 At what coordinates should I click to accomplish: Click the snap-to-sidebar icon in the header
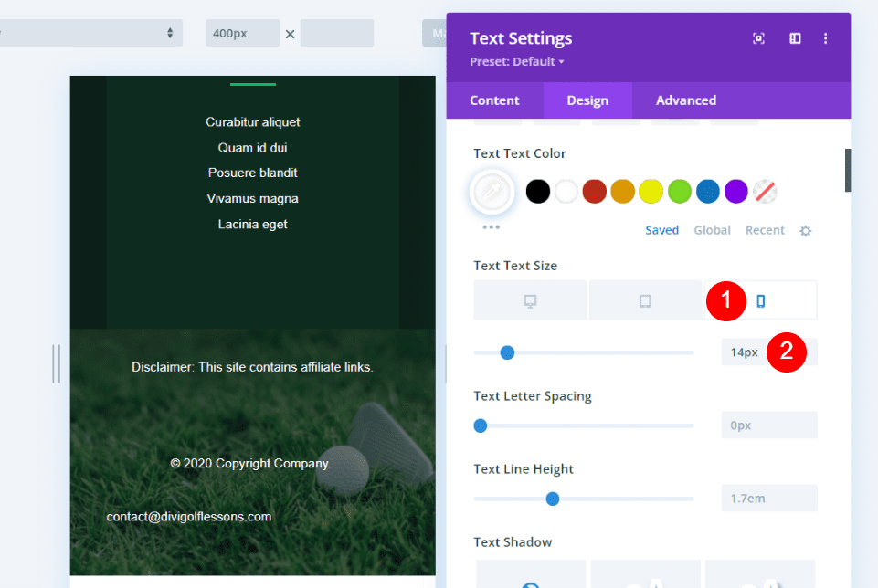tap(794, 38)
